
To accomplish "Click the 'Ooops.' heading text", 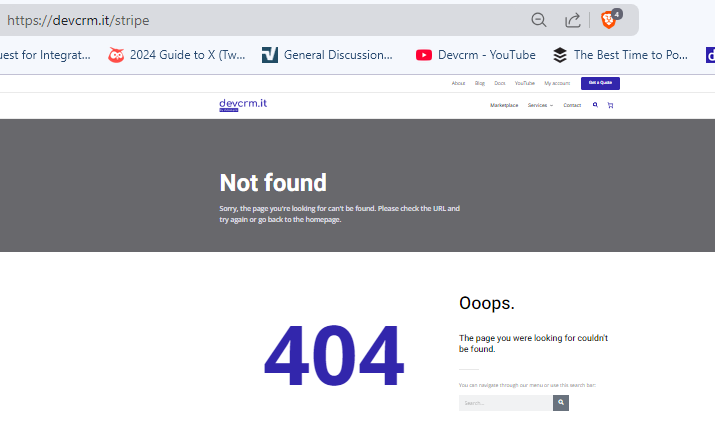I will (487, 303).
